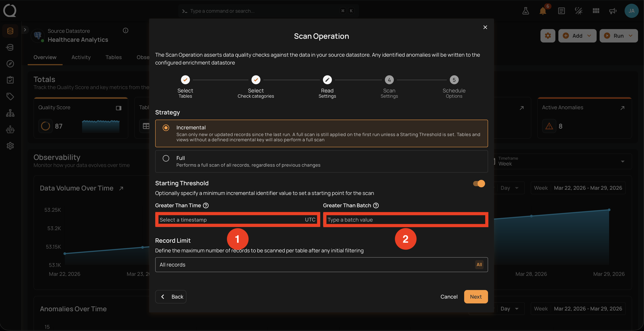Go to Scan Settings step 4

[x=389, y=87]
